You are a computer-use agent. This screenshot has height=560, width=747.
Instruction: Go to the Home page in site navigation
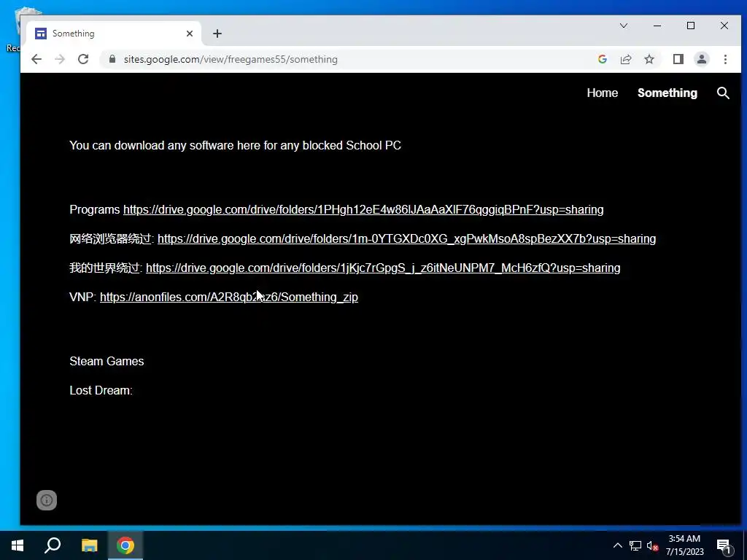[602, 93]
